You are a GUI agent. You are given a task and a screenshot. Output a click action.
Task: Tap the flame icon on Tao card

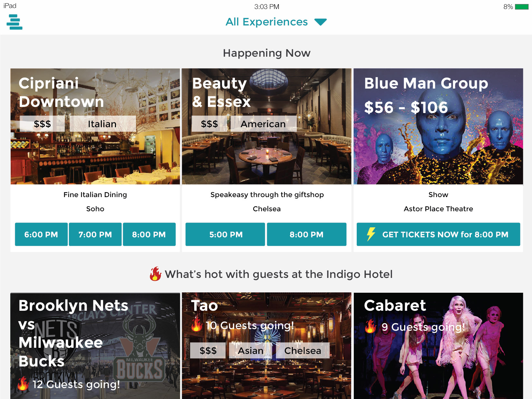(x=197, y=325)
